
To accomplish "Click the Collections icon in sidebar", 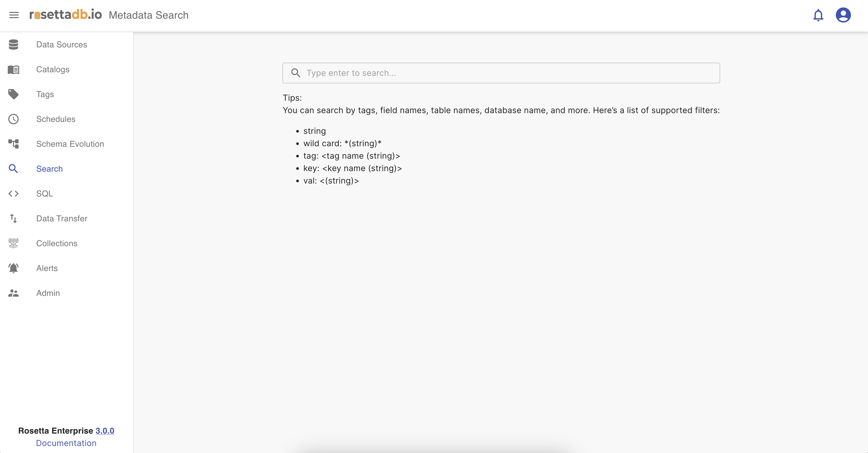I will 13,243.
